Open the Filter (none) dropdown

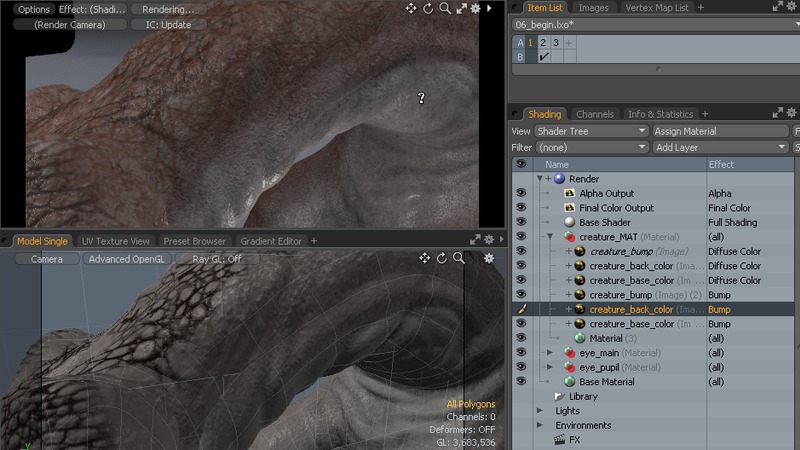click(x=591, y=147)
